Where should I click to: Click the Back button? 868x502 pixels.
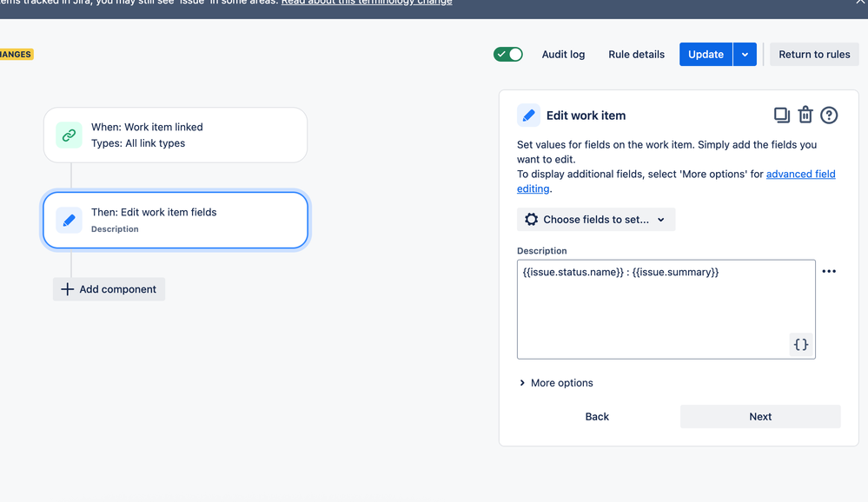click(x=597, y=416)
